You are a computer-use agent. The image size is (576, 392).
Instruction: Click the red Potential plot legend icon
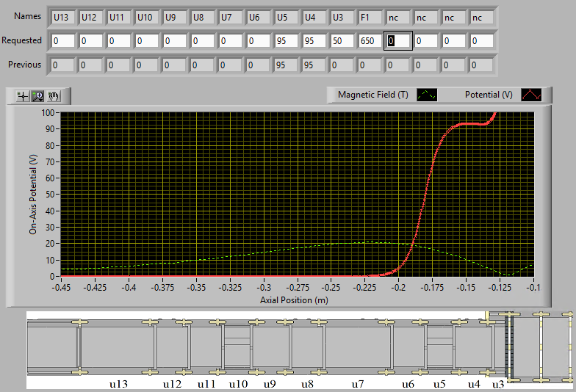(x=531, y=95)
